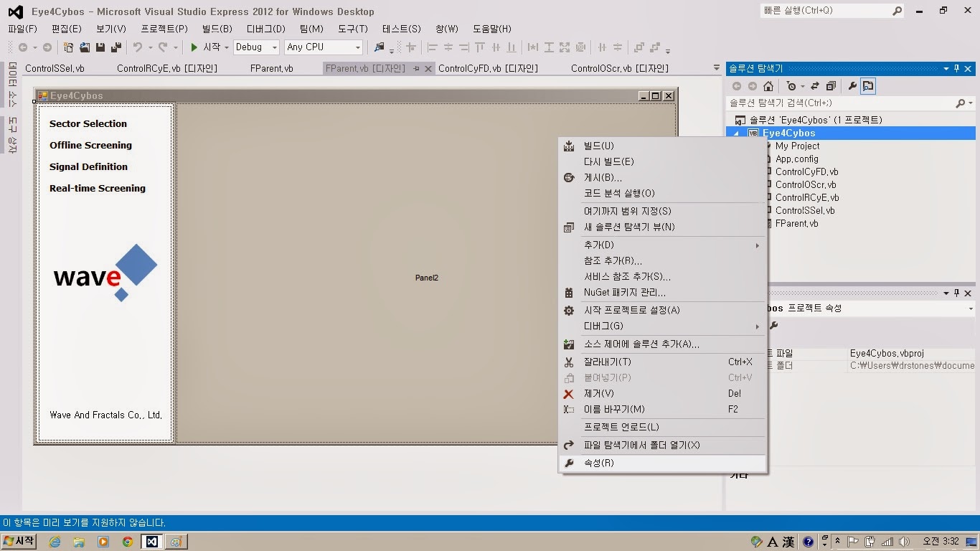The width and height of the screenshot is (980, 551).
Task: Click the Collapse All icon in Solution Explorer
Action: pyautogui.click(x=831, y=85)
